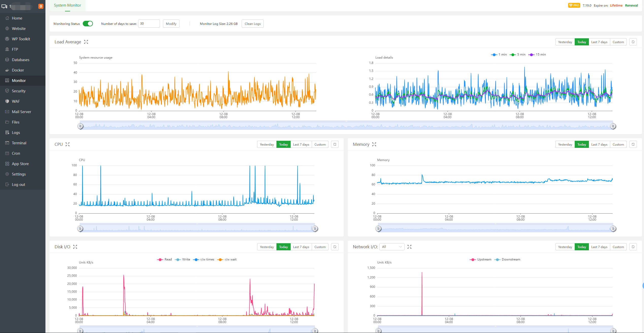The height and width of the screenshot is (333, 644).
Task: Select Custom range for Load Average
Action: pos(618,42)
